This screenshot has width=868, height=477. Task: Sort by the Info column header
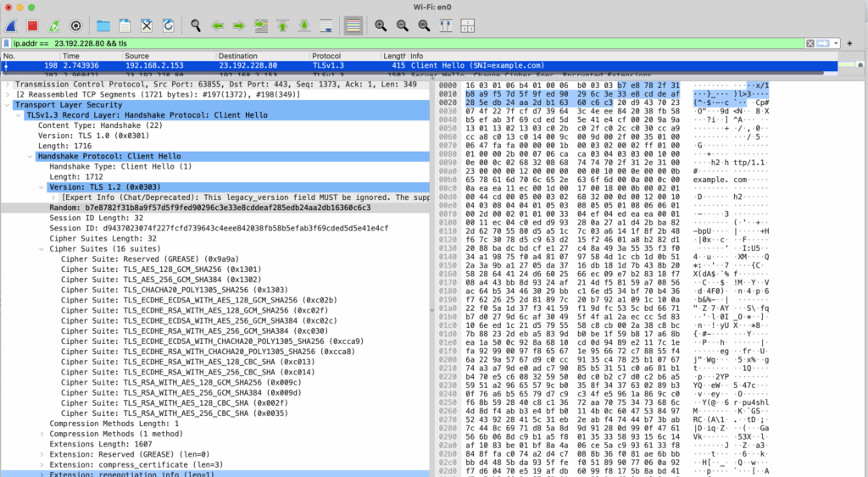[x=623, y=56]
